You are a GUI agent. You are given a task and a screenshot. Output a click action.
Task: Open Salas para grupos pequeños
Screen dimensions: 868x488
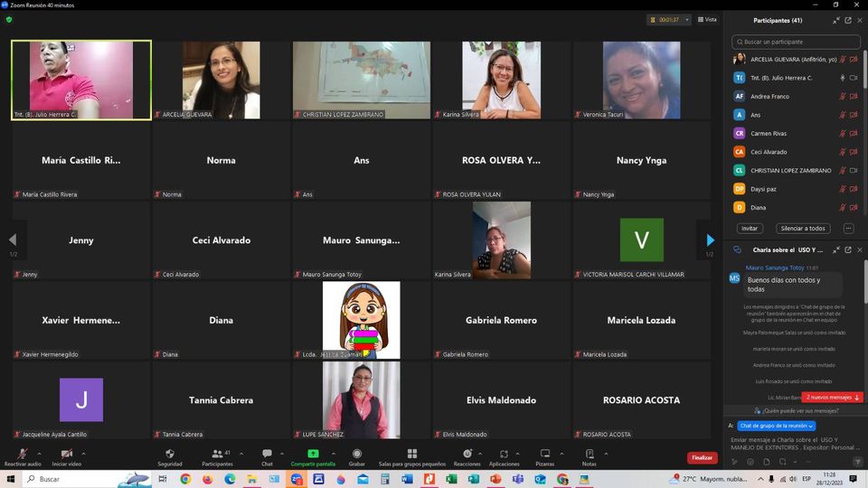[x=411, y=454]
